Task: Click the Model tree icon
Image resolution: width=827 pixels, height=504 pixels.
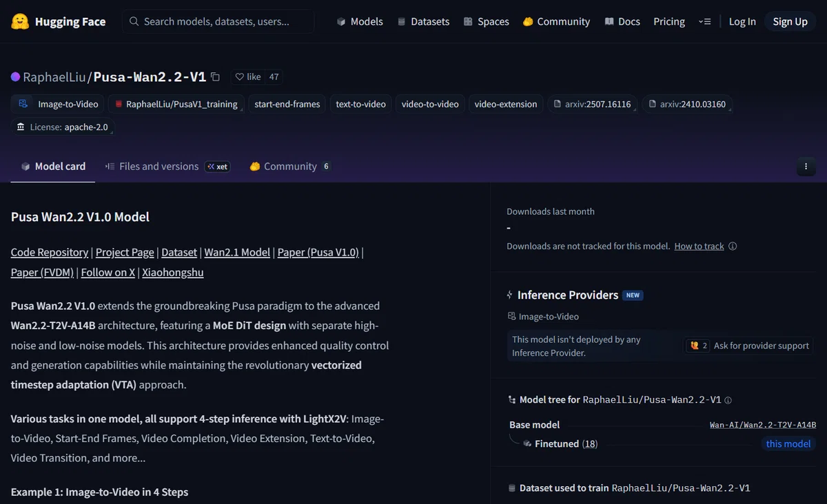Action: [x=511, y=399]
